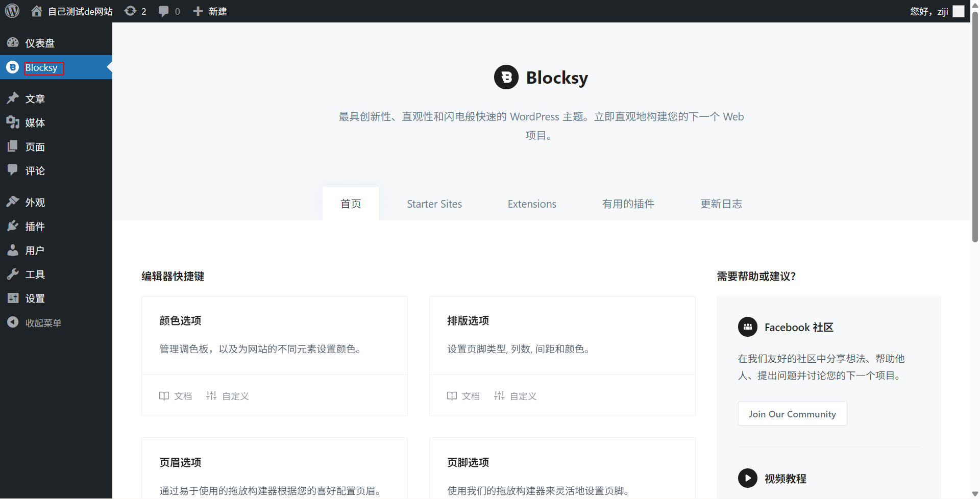Open the site home icon in admin bar

coord(36,11)
